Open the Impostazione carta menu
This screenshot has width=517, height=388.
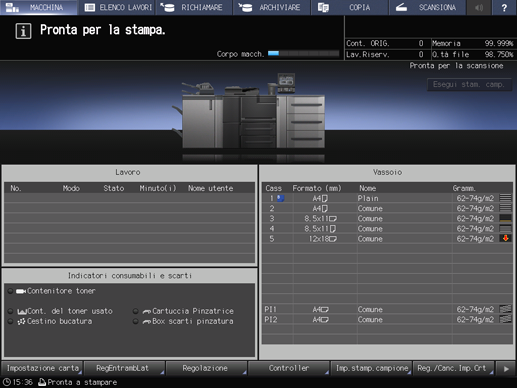click(42, 368)
